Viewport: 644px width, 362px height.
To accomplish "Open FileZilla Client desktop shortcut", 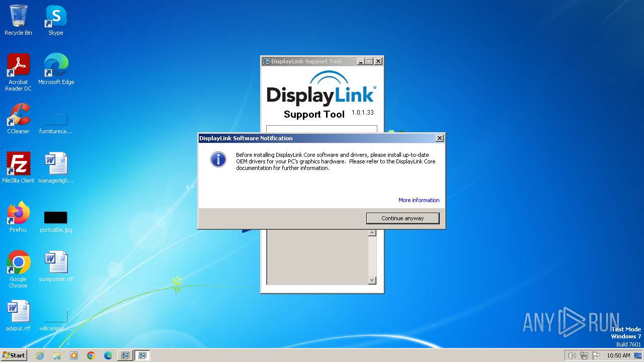I will [18, 168].
